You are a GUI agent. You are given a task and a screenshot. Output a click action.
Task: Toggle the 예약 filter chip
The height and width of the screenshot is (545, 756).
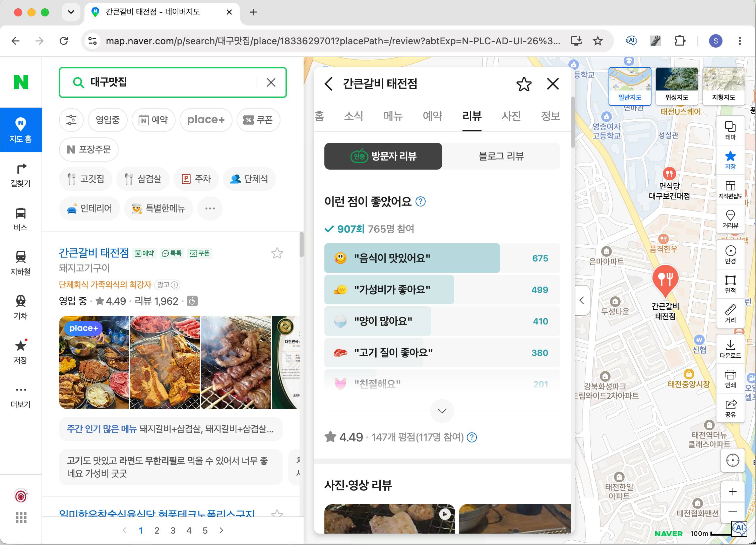tap(153, 120)
